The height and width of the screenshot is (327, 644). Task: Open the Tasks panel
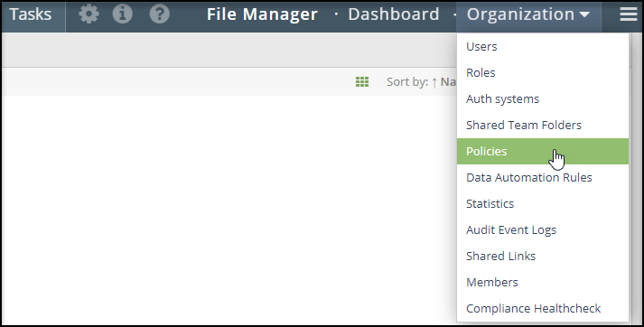point(31,14)
